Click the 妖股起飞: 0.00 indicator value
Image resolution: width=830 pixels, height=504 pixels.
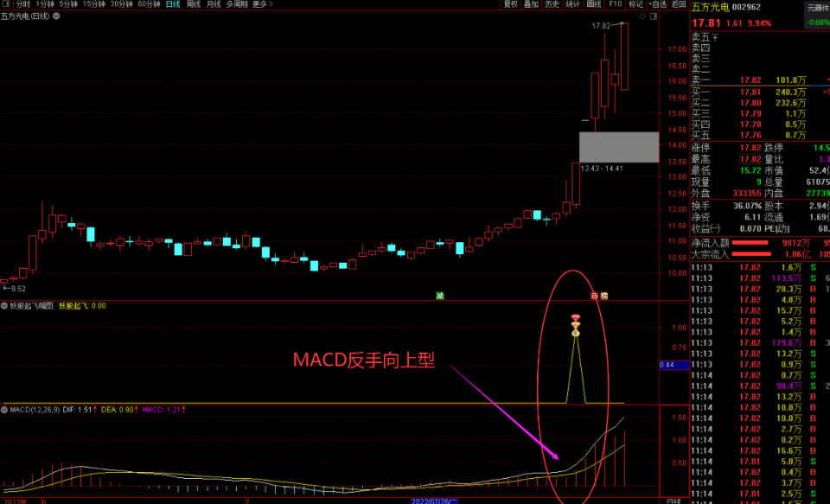(x=82, y=306)
